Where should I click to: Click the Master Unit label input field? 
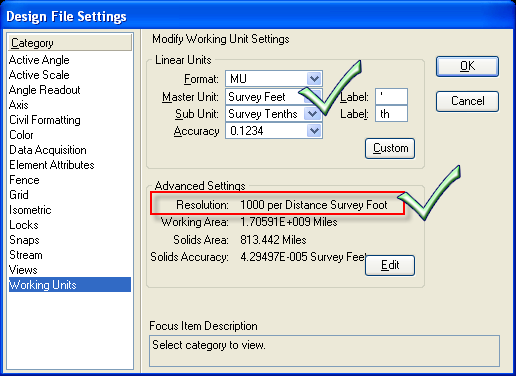(x=391, y=97)
